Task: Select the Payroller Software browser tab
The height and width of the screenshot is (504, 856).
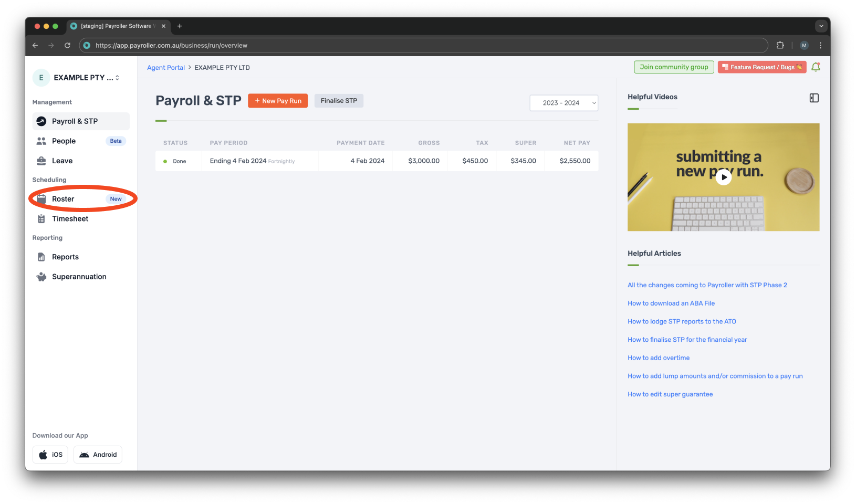Action: click(x=118, y=26)
